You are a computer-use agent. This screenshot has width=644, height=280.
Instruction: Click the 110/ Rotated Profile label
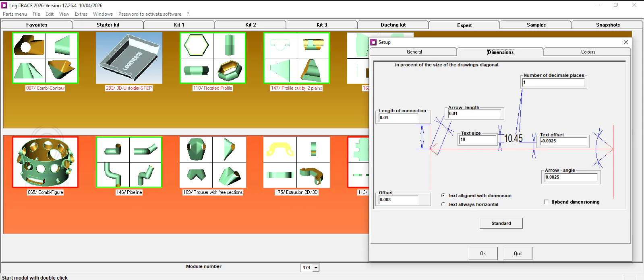click(x=213, y=88)
